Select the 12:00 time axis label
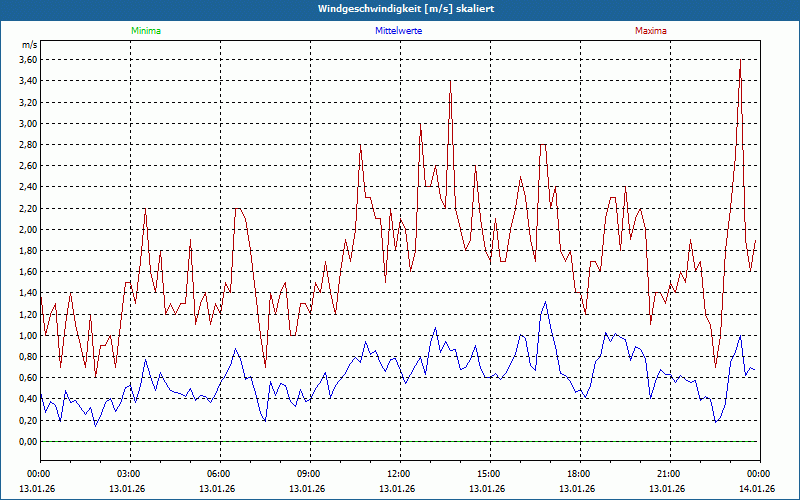 pyautogui.click(x=398, y=474)
